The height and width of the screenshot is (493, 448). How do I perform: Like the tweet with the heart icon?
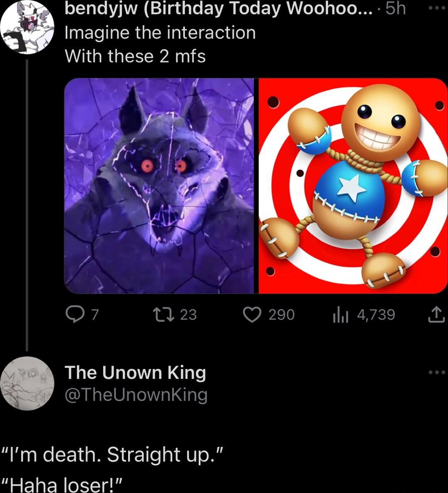pyautogui.click(x=251, y=316)
